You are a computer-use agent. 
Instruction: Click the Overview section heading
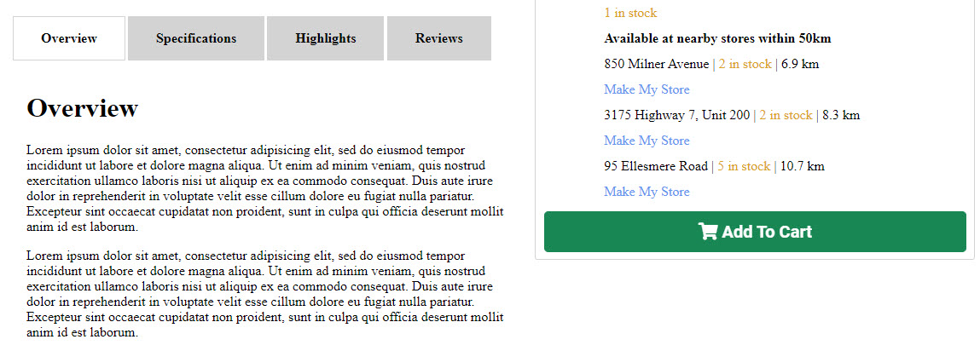[82, 108]
